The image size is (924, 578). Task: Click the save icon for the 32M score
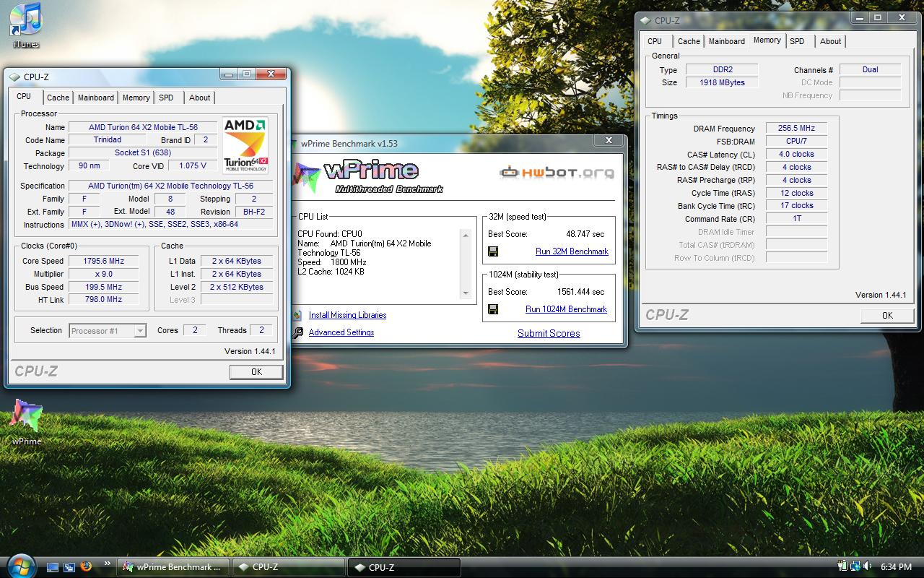[493, 251]
